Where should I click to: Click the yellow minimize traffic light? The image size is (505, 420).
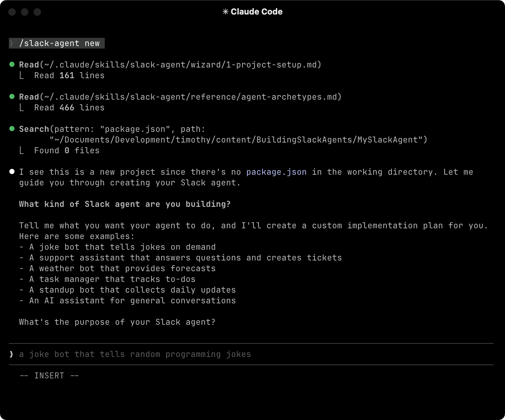click(x=25, y=13)
